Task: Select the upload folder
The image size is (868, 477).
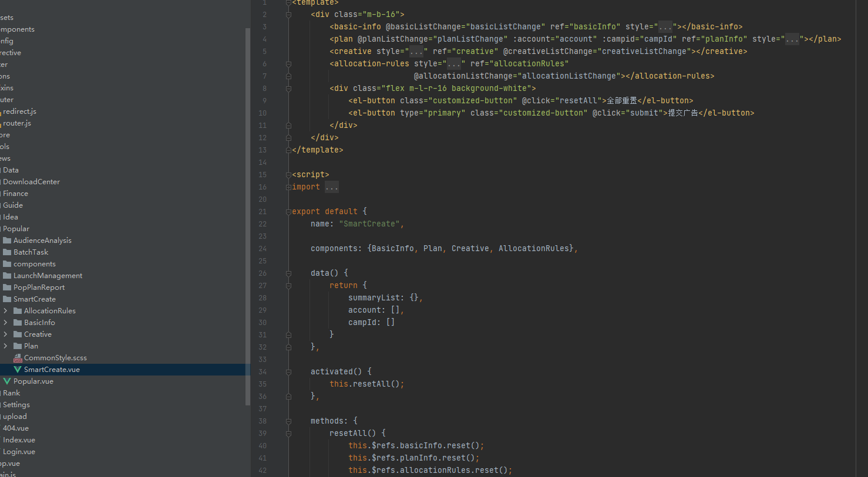Action: click(15, 417)
